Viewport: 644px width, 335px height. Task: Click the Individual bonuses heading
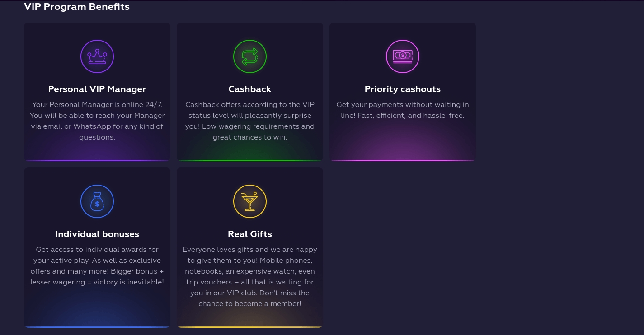coord(97,234)
